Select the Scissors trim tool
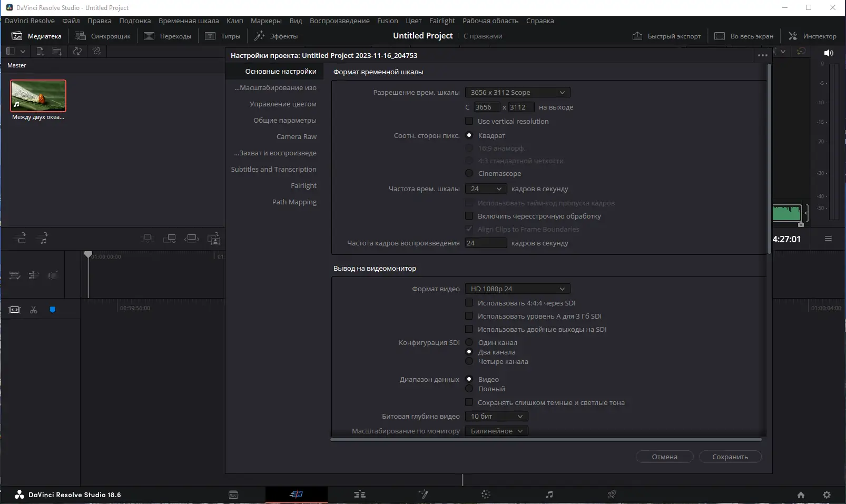The width and height of the screenshot is (846, 504). pos(33,310)
